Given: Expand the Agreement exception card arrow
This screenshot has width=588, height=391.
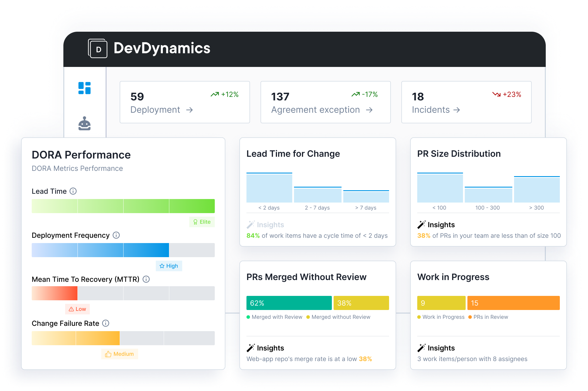Looking at the screenshot, I should click(370, 110).
